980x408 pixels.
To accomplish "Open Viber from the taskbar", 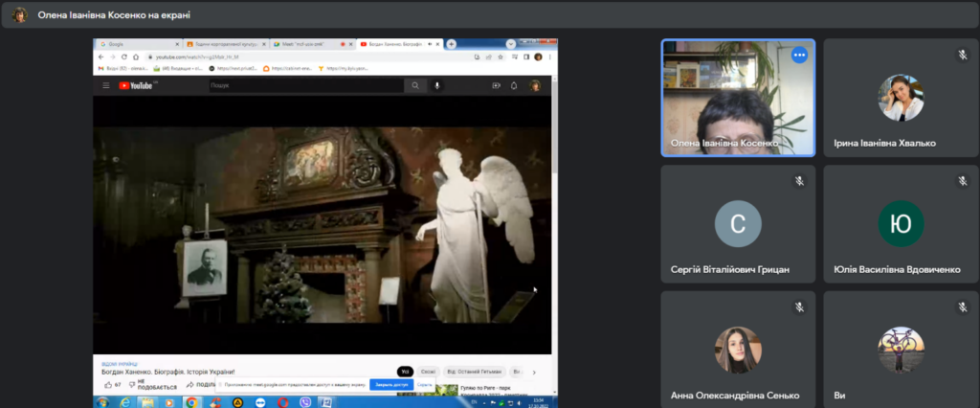I will pyautogui.click(x=307, y=402).
